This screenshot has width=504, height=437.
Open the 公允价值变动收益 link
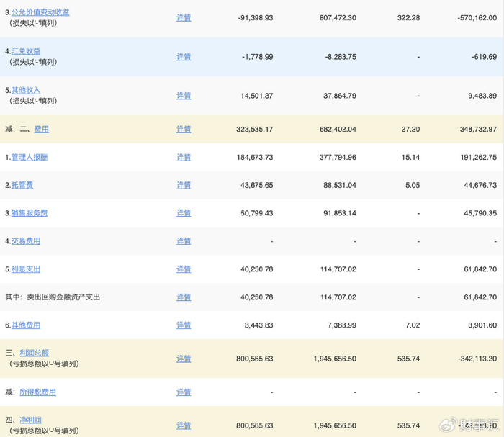40,12
